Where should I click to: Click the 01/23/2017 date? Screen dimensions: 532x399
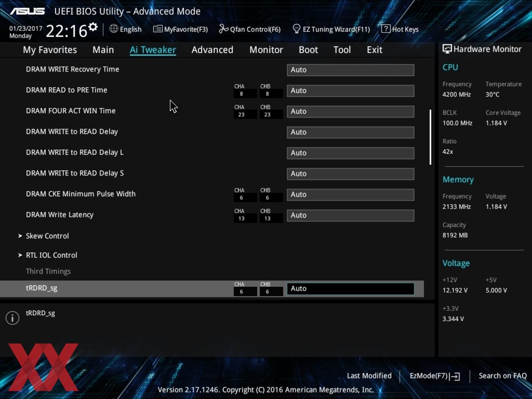26,29
